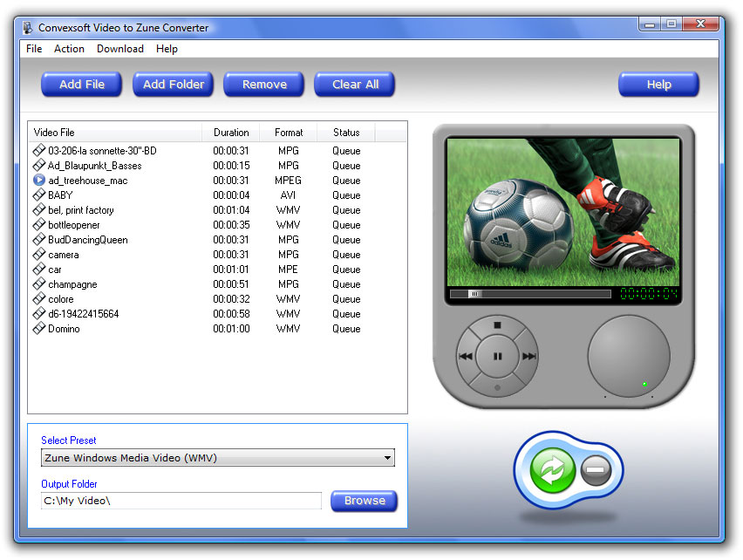This screenshot has width=743, height=560.
Task: Click the green Convert button
Action: click(x=553, y=470)
